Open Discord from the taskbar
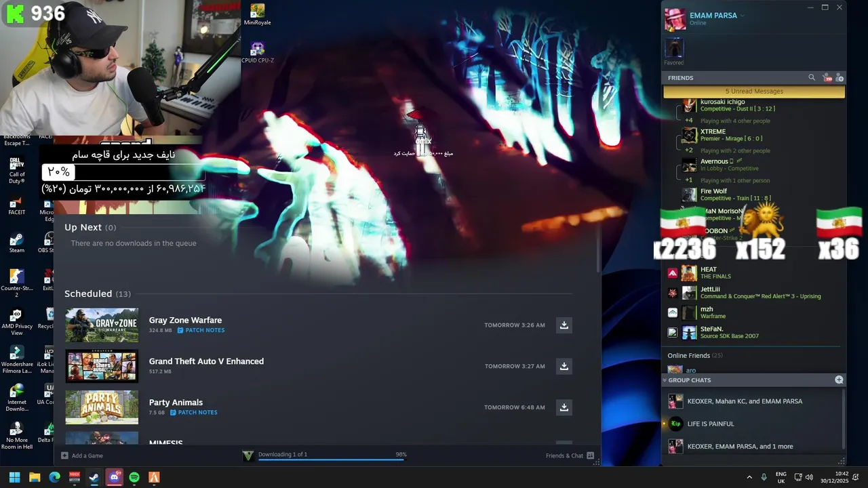Screen dimensions: 868x488 [114, 477]
